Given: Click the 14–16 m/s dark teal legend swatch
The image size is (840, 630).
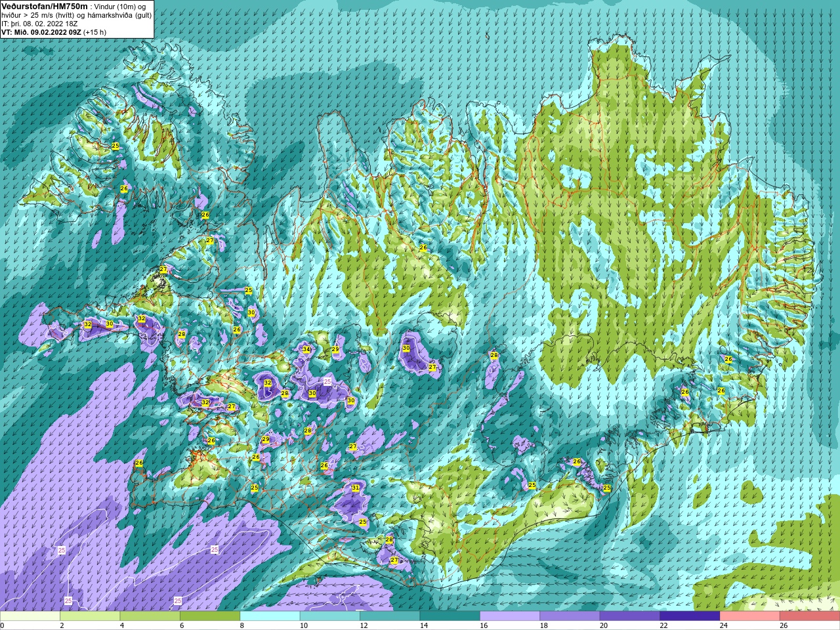Looking at the screenshot, I should (450, 616).
